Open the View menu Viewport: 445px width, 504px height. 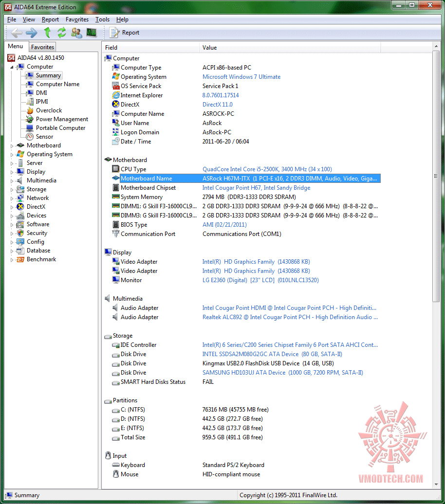pyautogui.click(x=29, y=19)
